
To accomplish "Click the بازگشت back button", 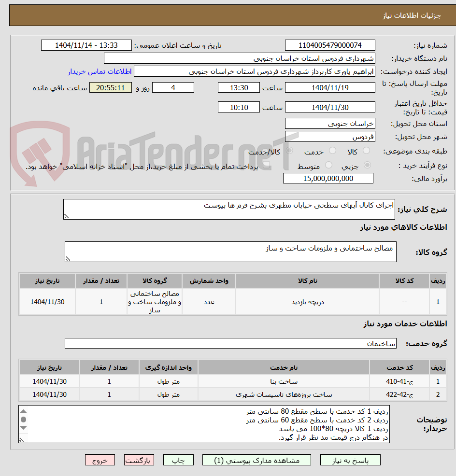I will tap(139, 460).
